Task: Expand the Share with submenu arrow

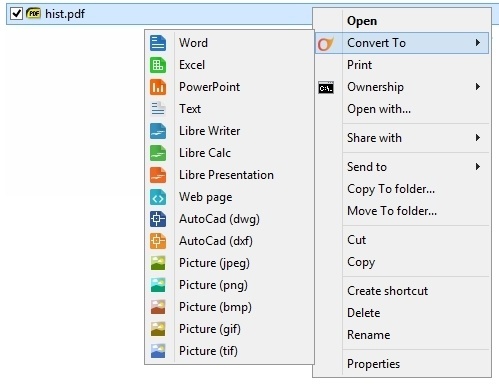Action: pos(478,138)
